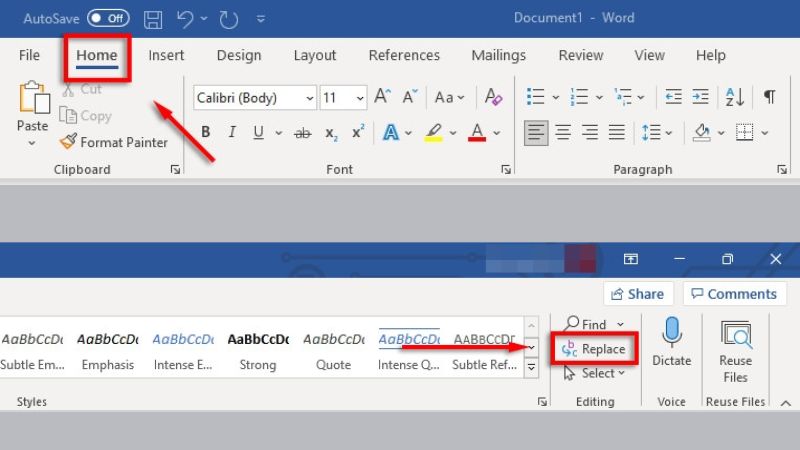Image resolution: width=800 pixels, height=450 pixels.
Task: Toggle the AutoSave switch
Action: pyautogui.click(x=107, y=18)
